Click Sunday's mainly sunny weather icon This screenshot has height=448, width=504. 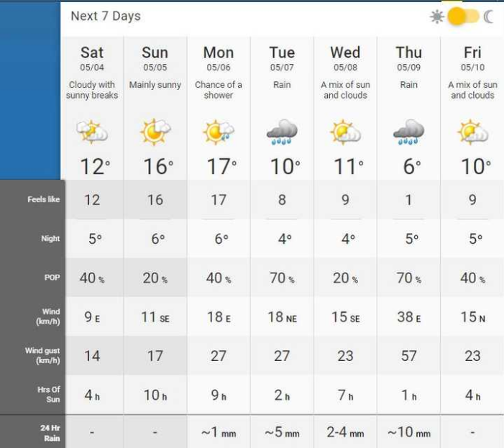click(x=155, y=132)
